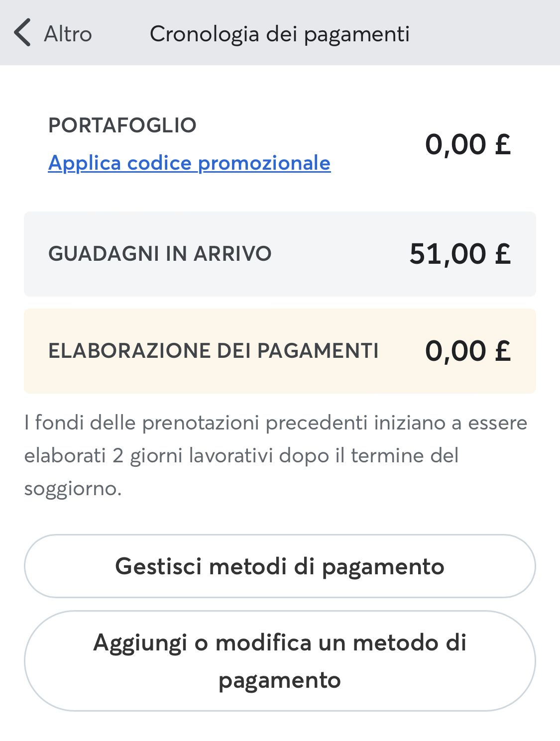
Task: Click the wallet balance 0,00 £ next to PORTAFOGLIO
Action: coord(467,144)
